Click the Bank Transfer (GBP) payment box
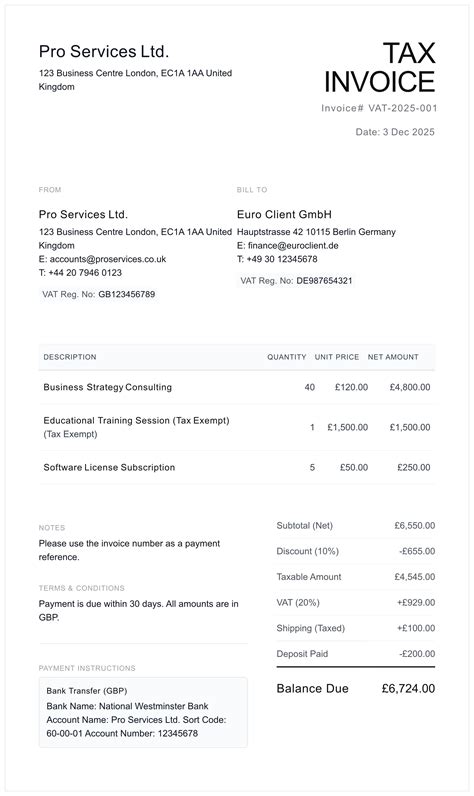This screenshot has height=796, width=474. (x=143, y=712)
